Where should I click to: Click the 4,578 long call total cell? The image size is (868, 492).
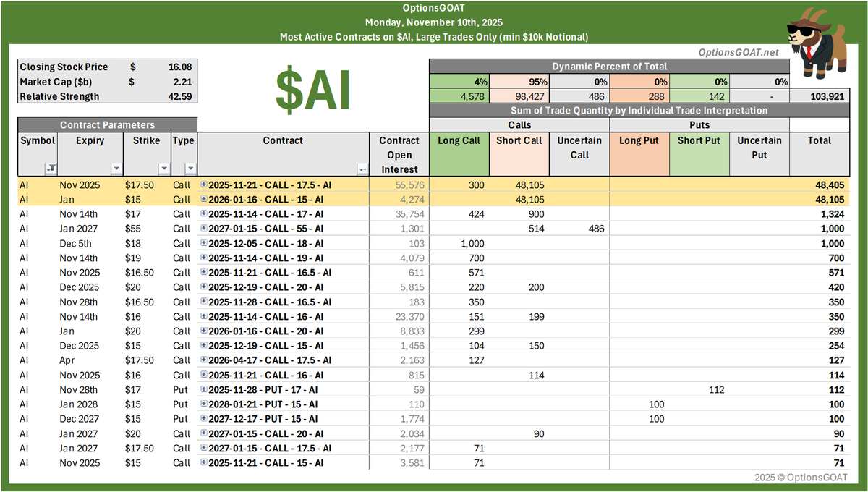click(x=459, y=96)
